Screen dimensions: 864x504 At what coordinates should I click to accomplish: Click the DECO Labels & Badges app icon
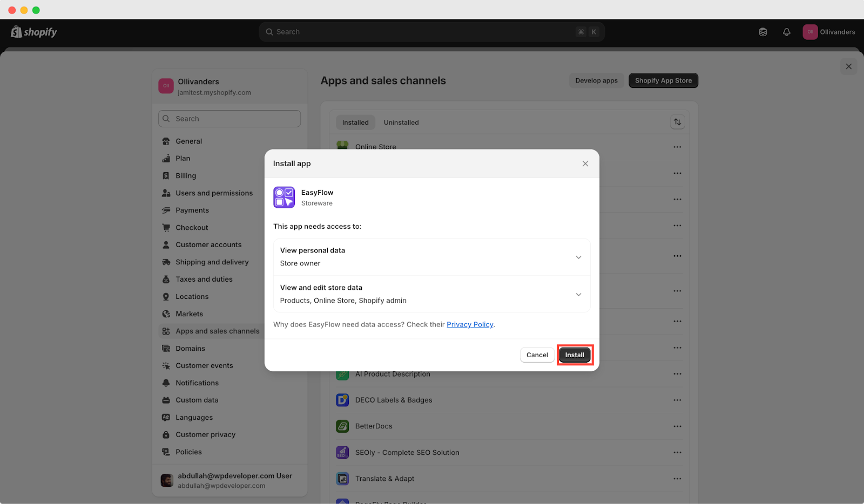[x=342, y=400]
